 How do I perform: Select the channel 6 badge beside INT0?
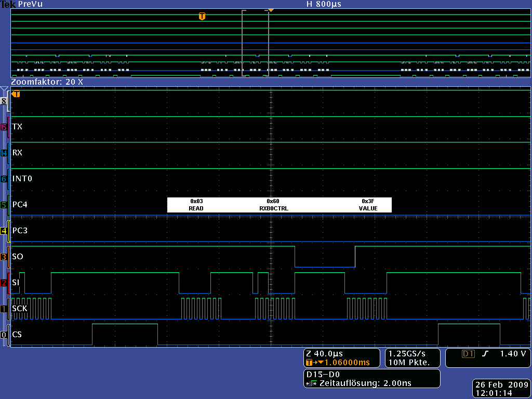pyautogui.click(x=4, y=179)
